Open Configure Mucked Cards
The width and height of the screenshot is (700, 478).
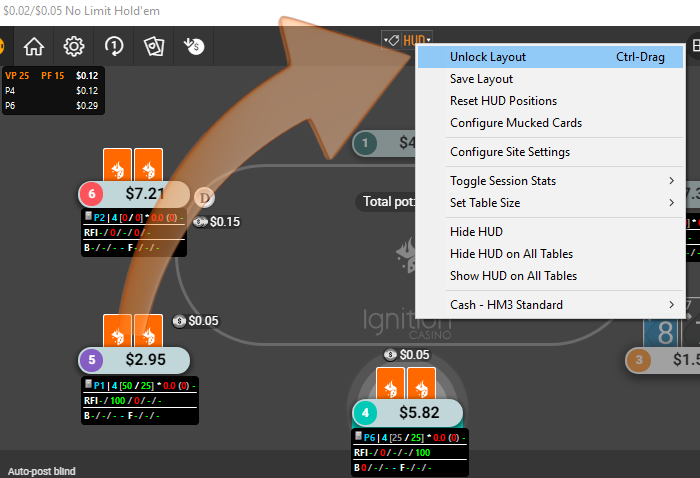coord(550,123)
